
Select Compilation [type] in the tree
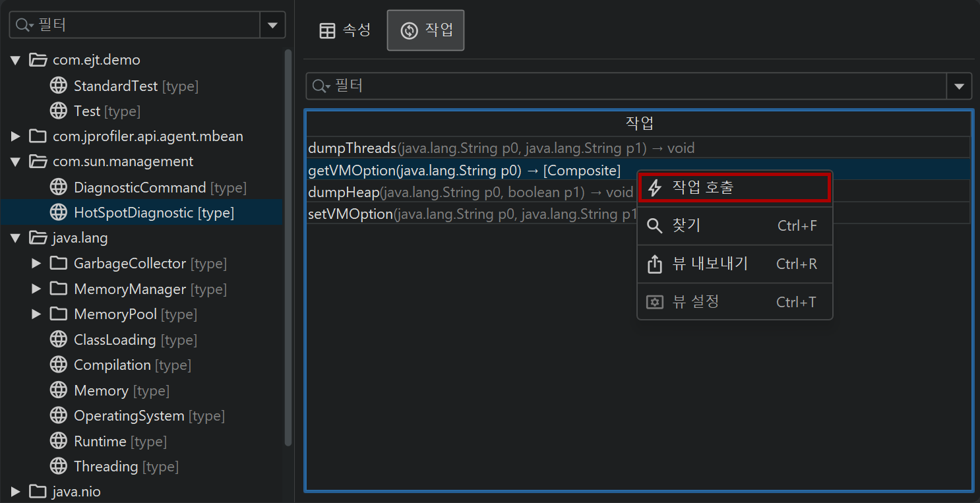click(x=133, y=365)
